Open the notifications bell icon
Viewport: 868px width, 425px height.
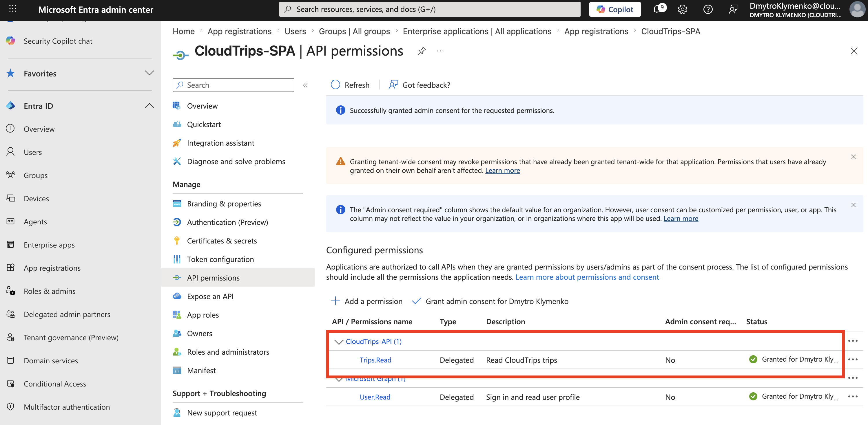pos(658,9)
